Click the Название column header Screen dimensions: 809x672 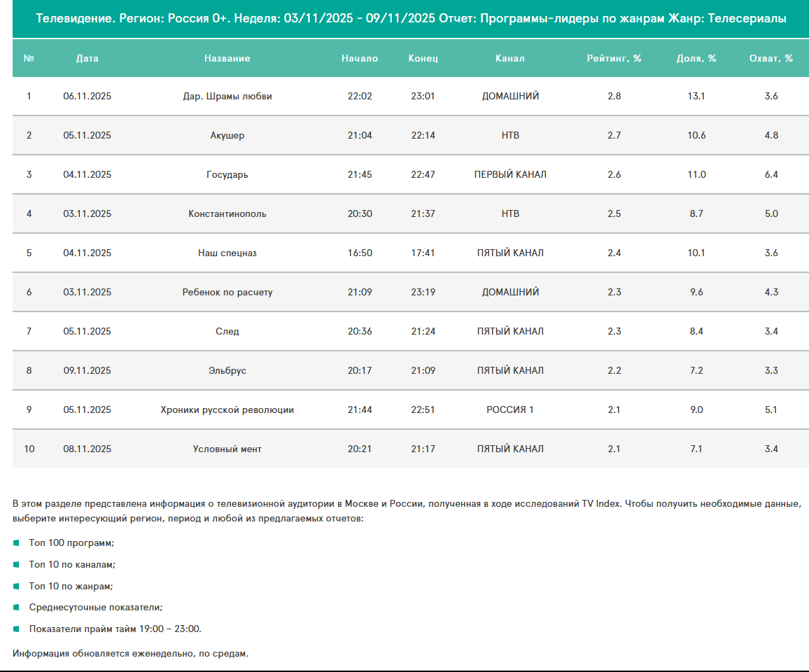[227, 58]
